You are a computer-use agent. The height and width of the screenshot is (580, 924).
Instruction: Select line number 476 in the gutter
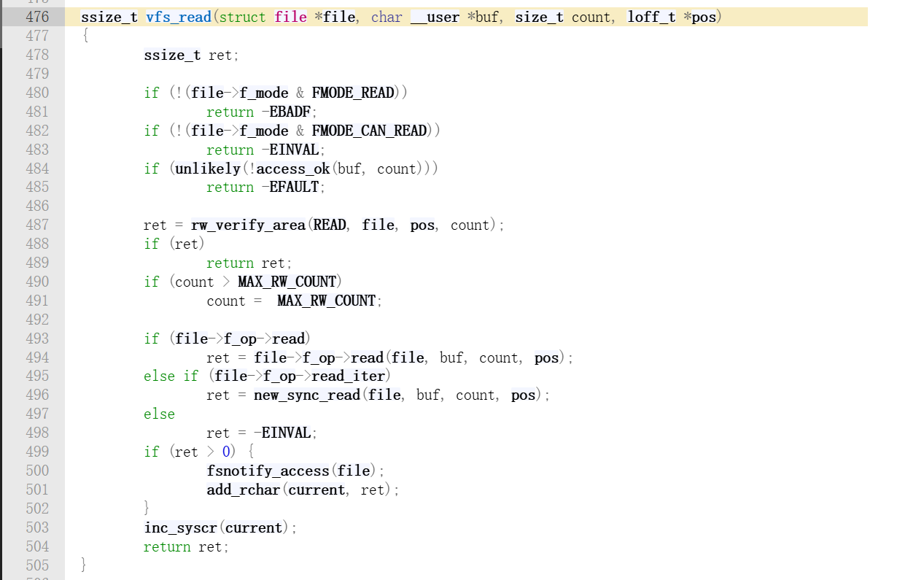click(x=37, y=17)
